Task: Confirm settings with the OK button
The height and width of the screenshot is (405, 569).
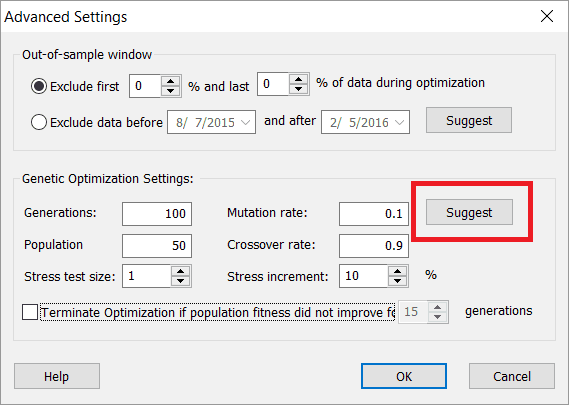Action: coord(404,376)
